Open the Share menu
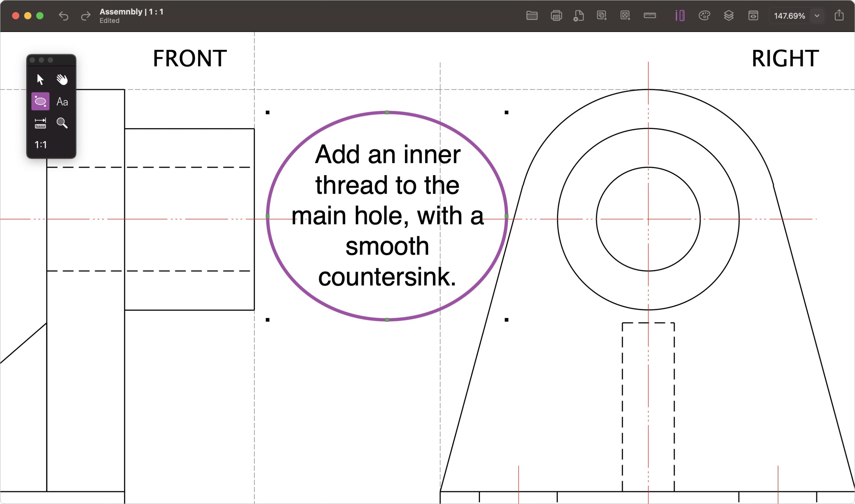This screenshot has width=855, height=504. [x=839, y=16]
